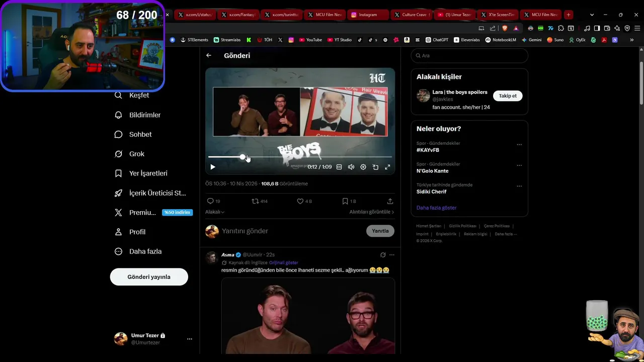Open account menu dots beside Umur Tezer

pyautogui.click(x=190, y=339)
